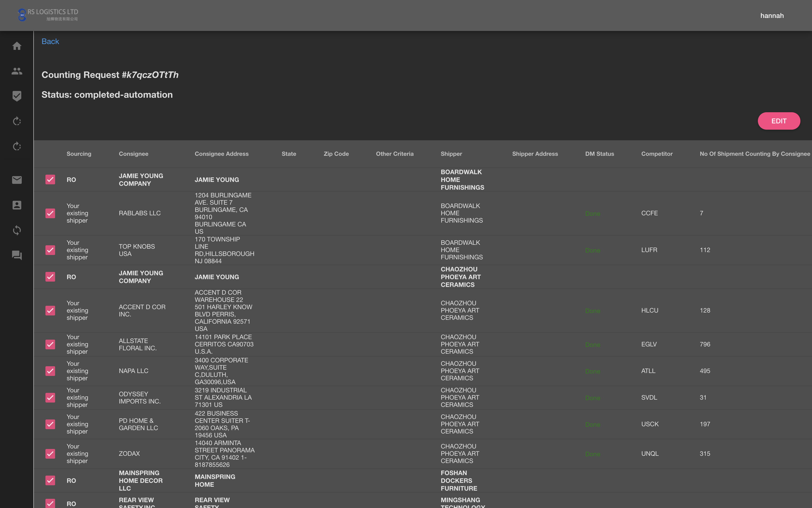Click the Consignee Address column header
This screenshot has height=508, width=812.
point(221,154)
